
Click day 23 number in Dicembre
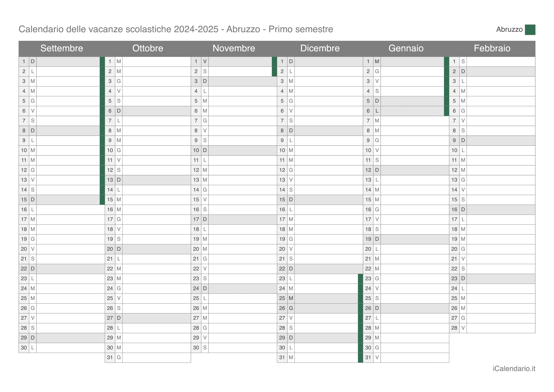pos(282,278)
